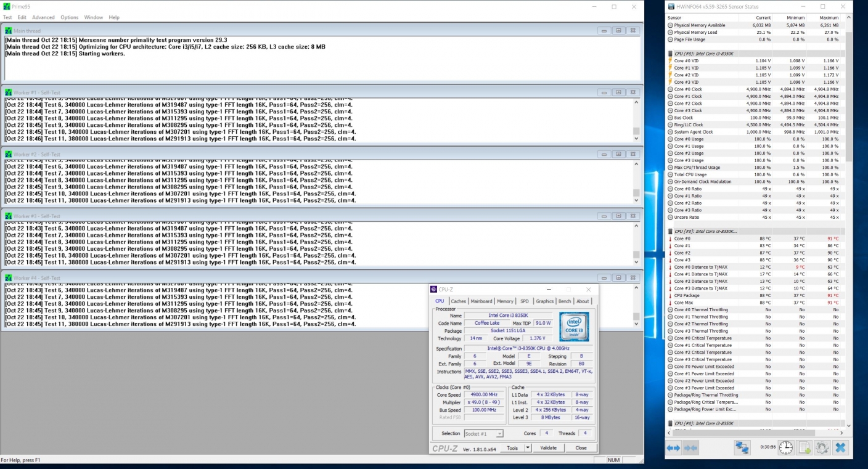Switch to the Memory tab in CPU-Z

pyautogui.click(x=505, y=301)
